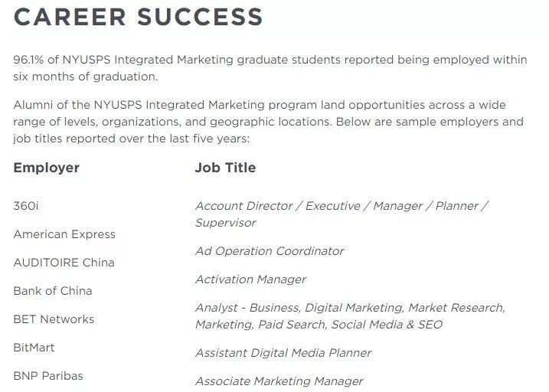Click the Job Title column header
The height and width of the screenshot is (392, 549).
225,168
